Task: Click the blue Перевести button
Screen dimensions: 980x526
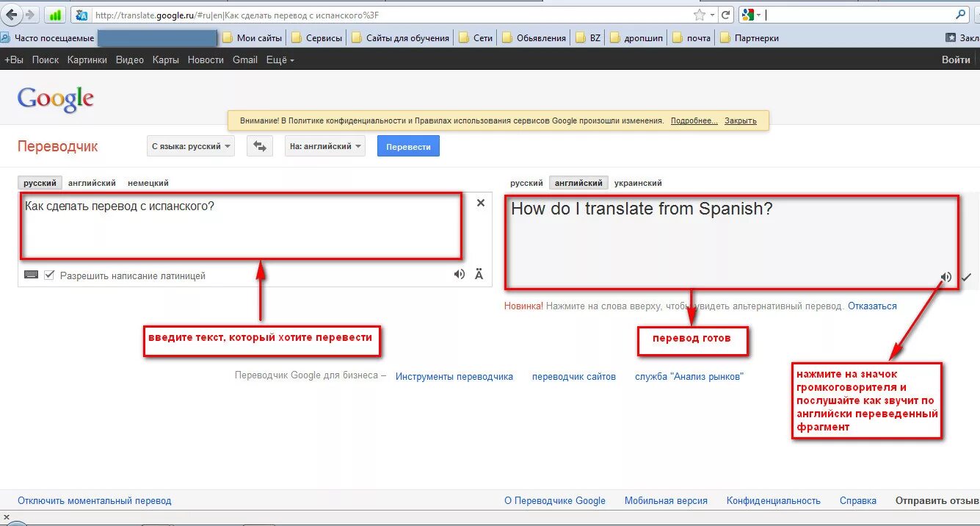Action: point(408,146)
